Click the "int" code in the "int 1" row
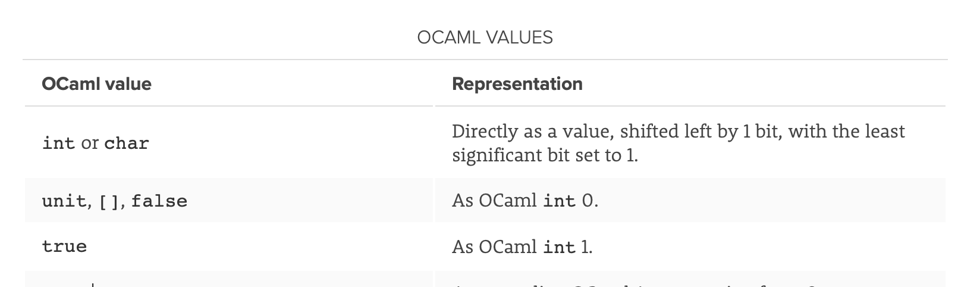Image resolution: width=980 pixels, height=287 pixels. pyautogui.click(x=560, y=247)
